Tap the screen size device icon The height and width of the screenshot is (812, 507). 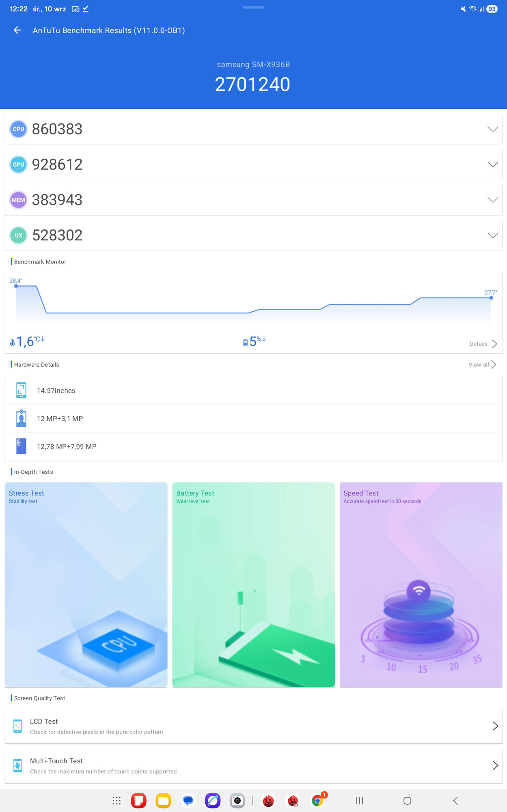[x=21, y=390]
